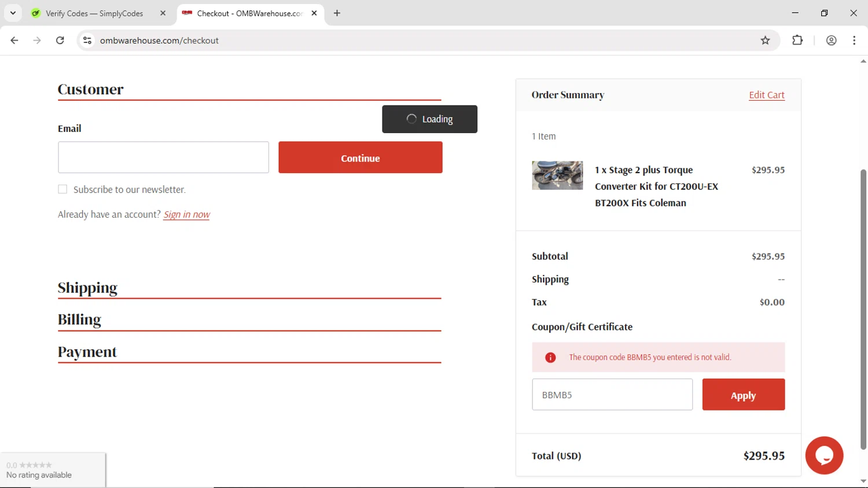The width and height of the screenshot is (868, 488).
Task: Select the Checkout - OMBWarehouse tab
Action: (x=249, y=13)
